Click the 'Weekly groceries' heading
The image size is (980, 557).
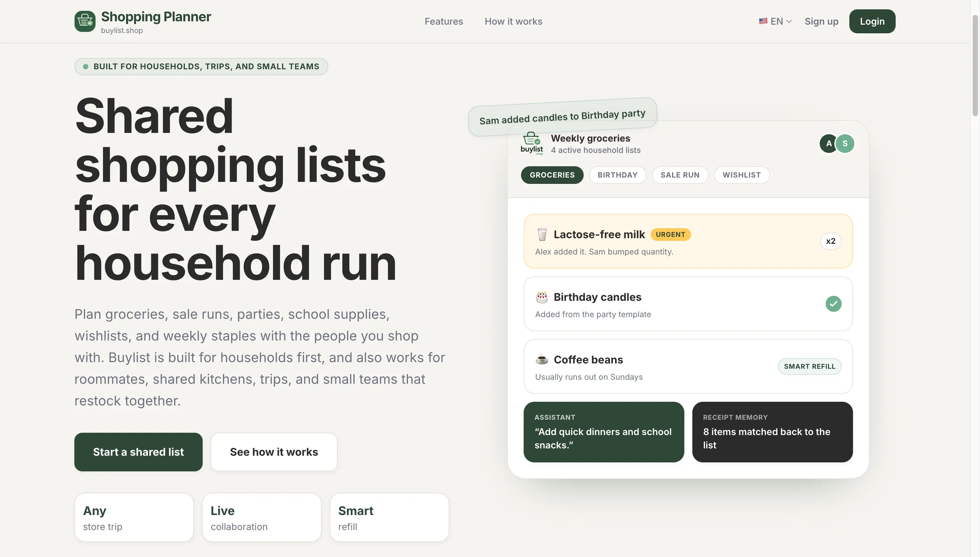pyautogui.click(x=590, y=138)
